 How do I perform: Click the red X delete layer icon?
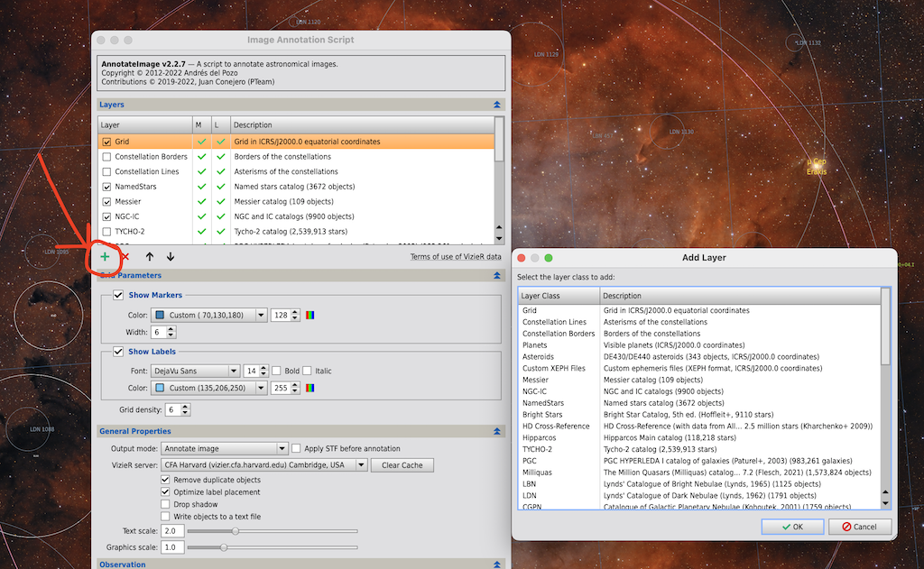pos(125,257)
